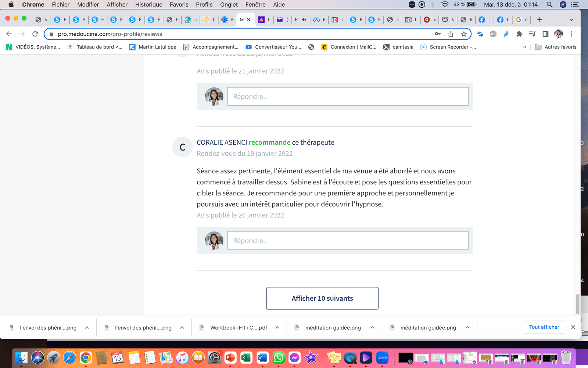Click reply field under Coralie Asenci review
The width and height of the screenshot is (588, 368).
[348, 241]
